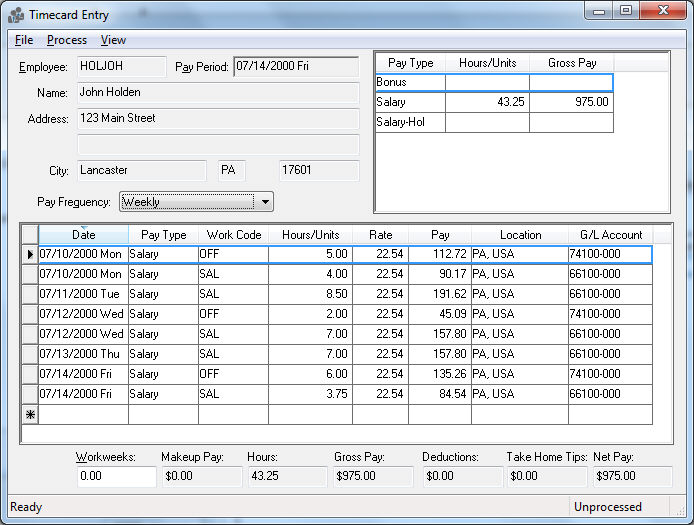The image size is (694, 525).
Task: Click the 191.62 pay cell
Action: 439,294
